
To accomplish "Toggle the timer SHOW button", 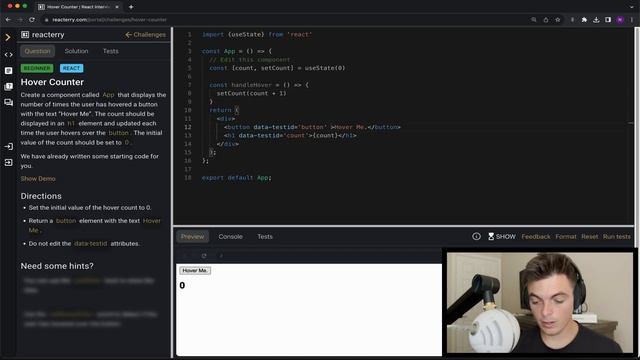I will click(502, 236).
